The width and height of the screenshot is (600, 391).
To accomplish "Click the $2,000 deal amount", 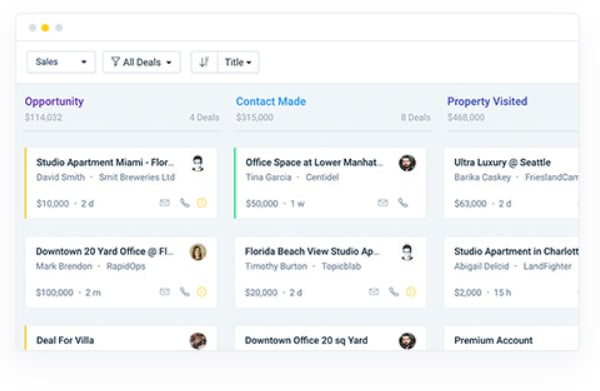I will (468, 293).
